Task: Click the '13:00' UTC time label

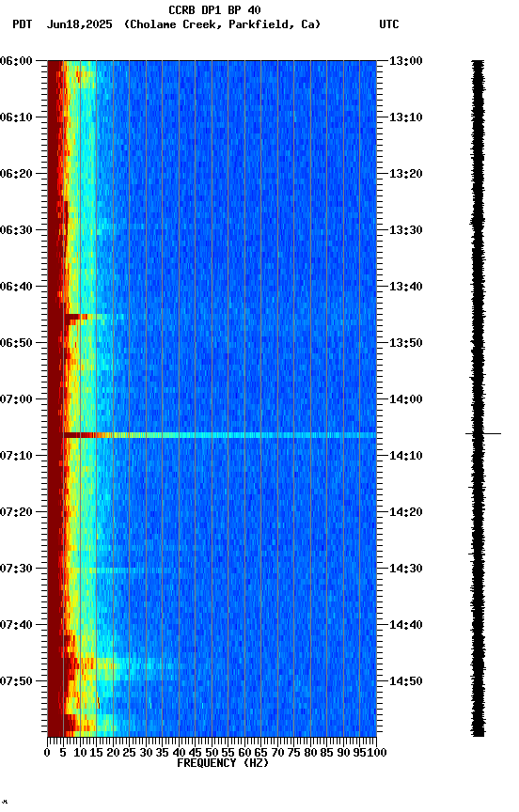Action: [x=406, y=61]
